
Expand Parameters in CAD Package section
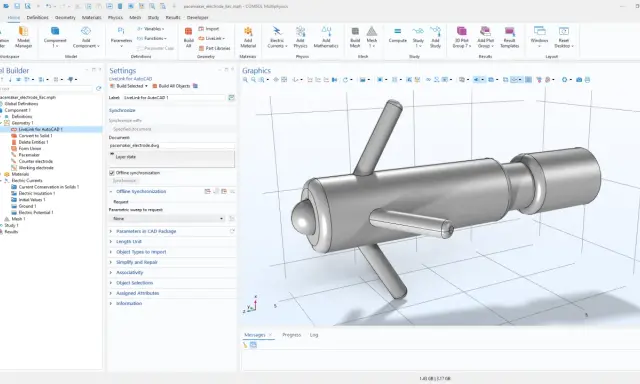[146, 231]
